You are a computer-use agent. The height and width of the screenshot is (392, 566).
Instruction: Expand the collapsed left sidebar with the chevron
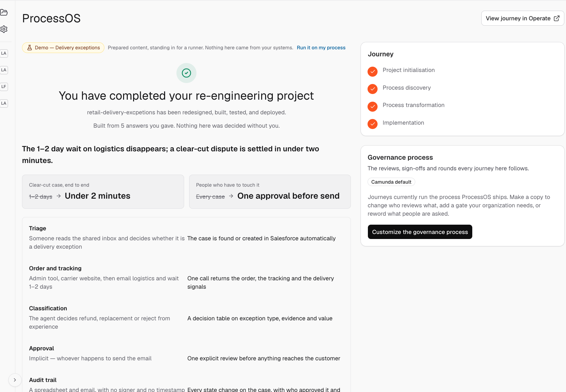coord(15,380)
